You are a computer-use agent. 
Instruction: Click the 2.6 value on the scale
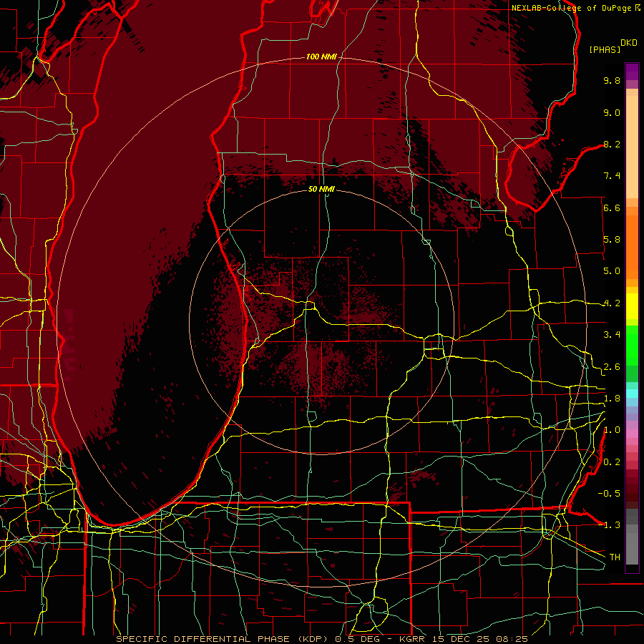[x=612, y=367]
